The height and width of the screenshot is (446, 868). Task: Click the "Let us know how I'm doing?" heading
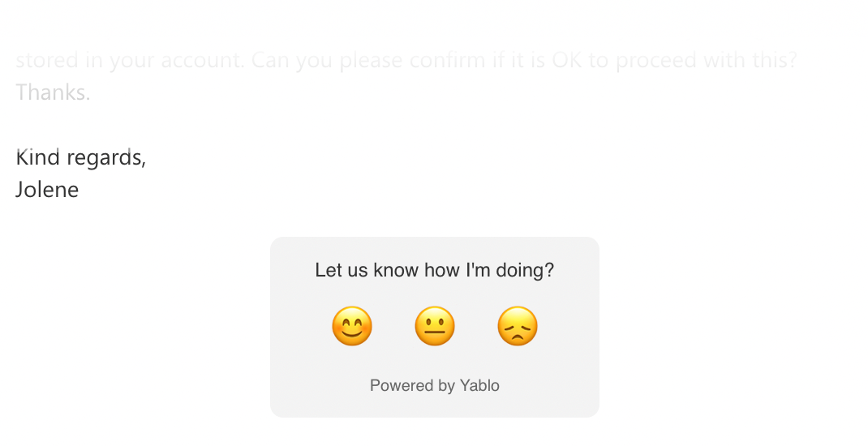pyautogui.click(x=434, y=270)
